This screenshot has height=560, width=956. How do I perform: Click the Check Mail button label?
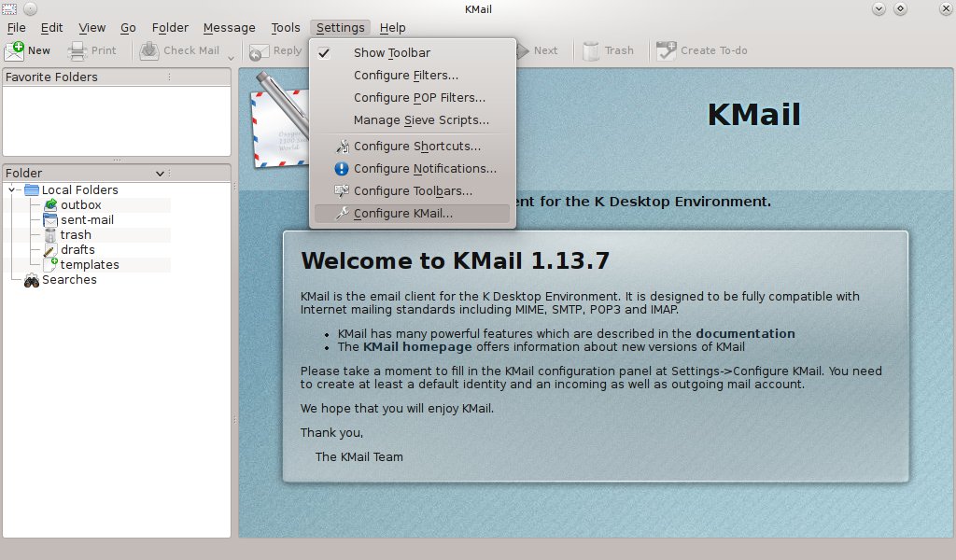point(191,50)
